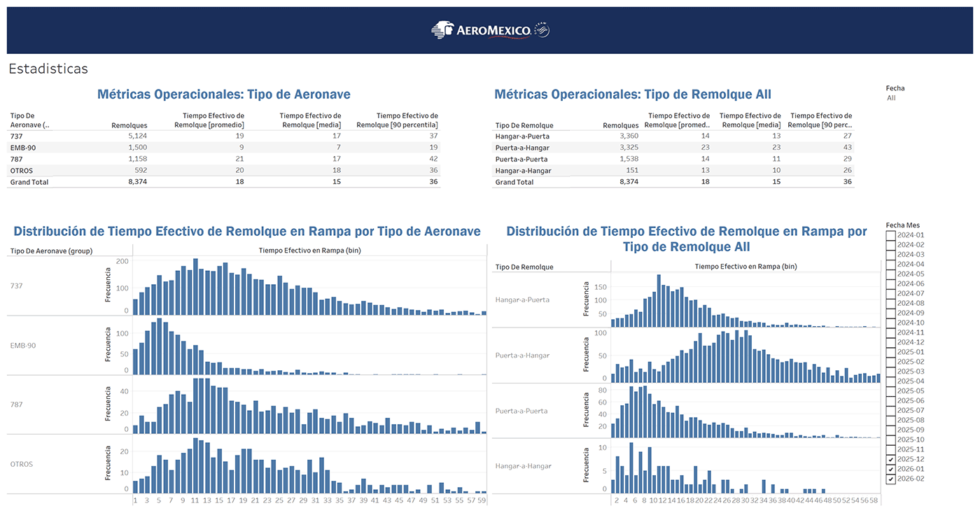The width and height of the screenshot is (980, 513).
Task: Click 787 label in aircraft distribution chart
Action: click(x=17, y=405)
